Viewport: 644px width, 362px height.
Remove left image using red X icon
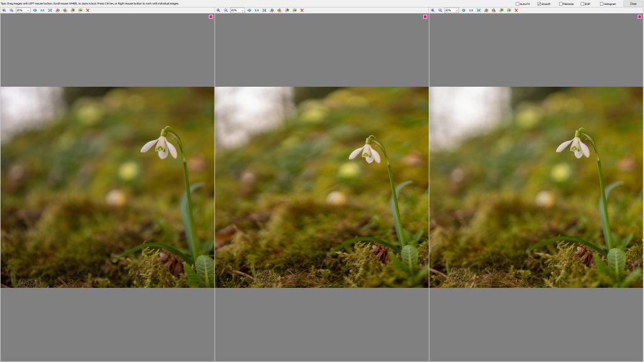coord(87,10)
